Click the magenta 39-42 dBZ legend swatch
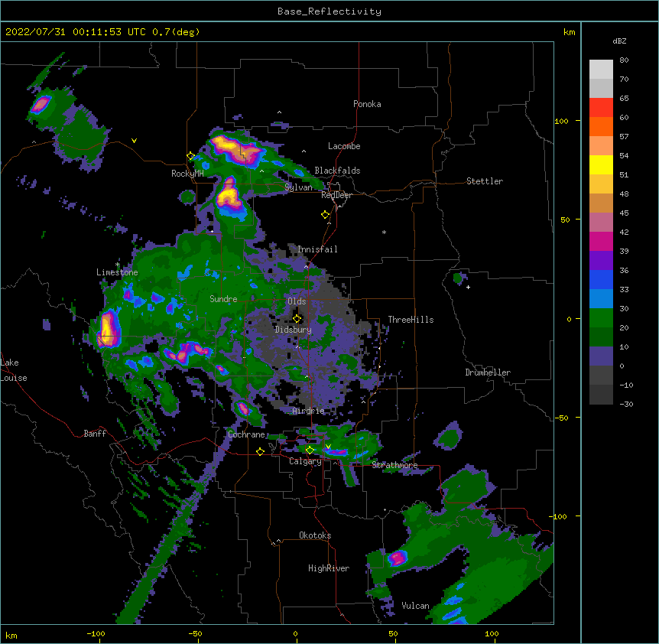 601,241
